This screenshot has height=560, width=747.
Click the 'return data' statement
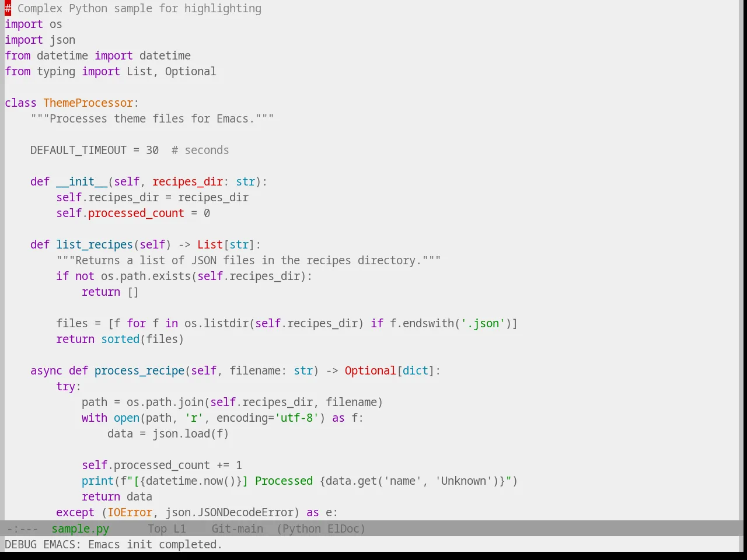117,496
